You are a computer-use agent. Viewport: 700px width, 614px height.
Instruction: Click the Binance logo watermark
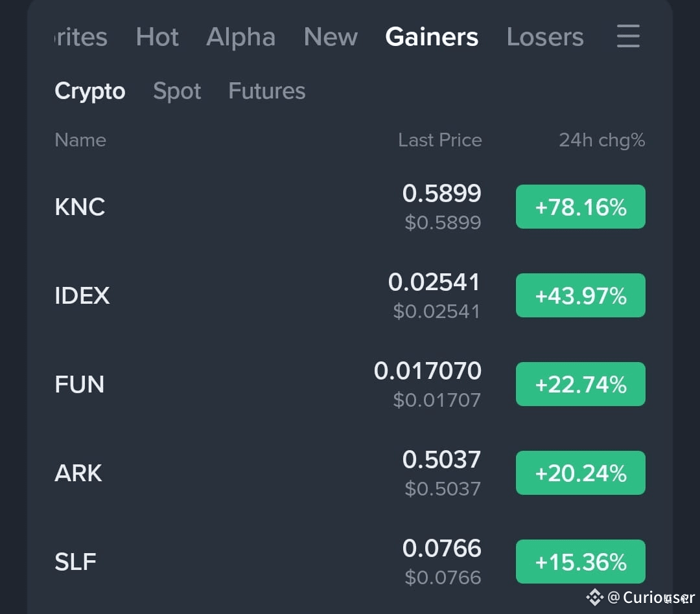tap(594, 597)
